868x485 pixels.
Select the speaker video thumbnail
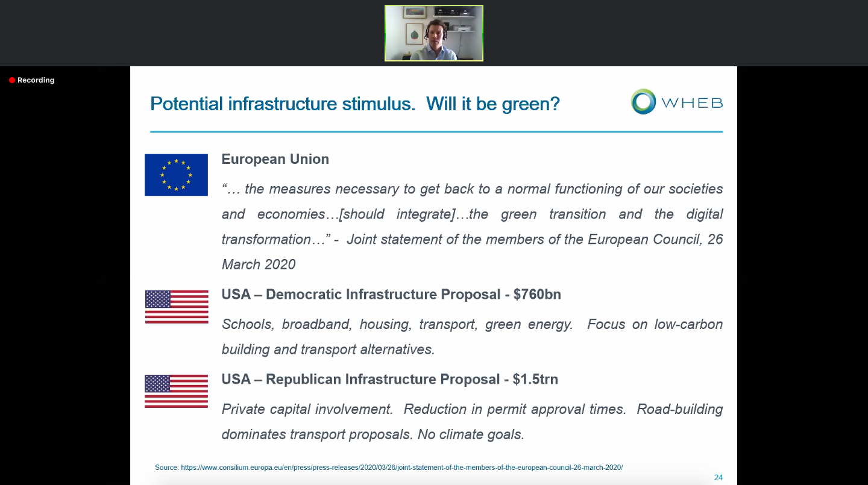coord(433,33)
